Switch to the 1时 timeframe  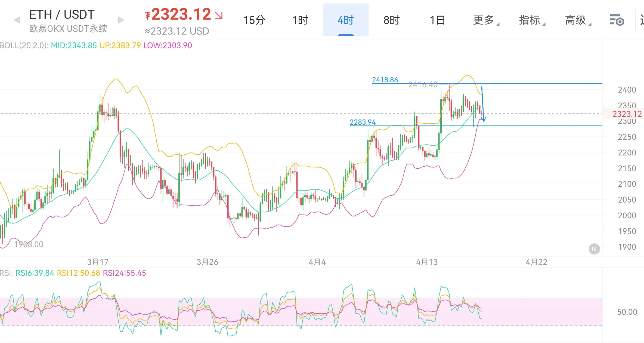300,20
